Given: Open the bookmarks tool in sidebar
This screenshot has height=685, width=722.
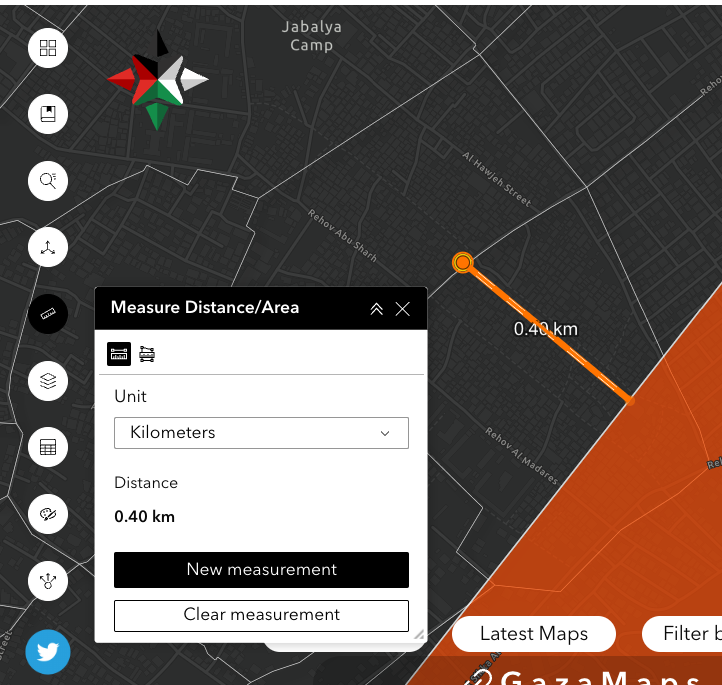Looking at the screenshot, I should 48,114.
